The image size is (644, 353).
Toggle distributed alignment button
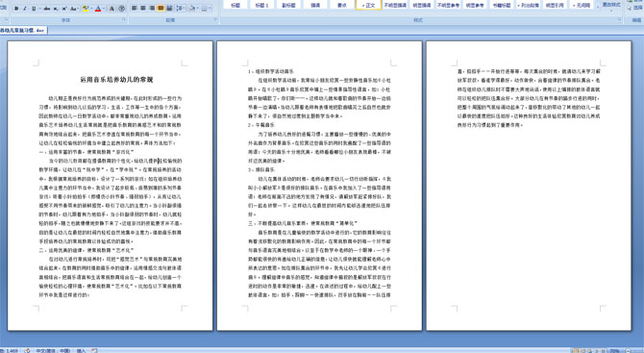169,9
